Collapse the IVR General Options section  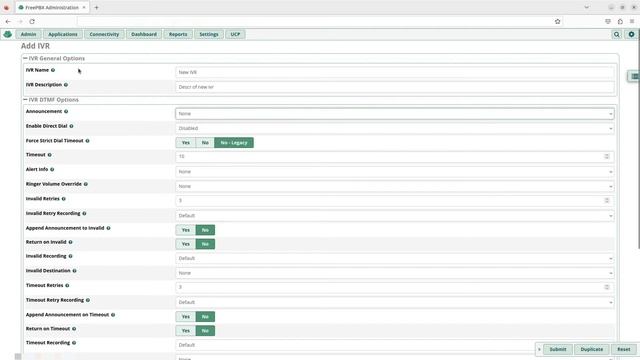[x=54, y=58]
